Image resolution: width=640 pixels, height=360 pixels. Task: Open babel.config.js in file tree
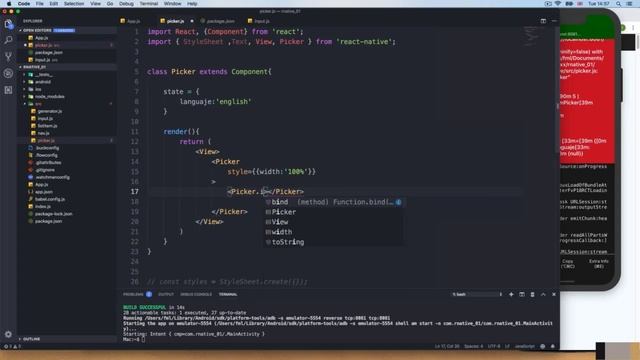pos(50,200)
